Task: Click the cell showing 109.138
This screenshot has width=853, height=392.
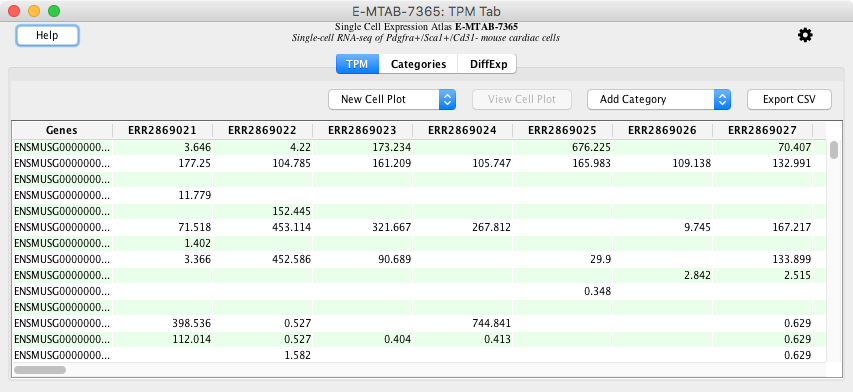Action: pos(663,163)
